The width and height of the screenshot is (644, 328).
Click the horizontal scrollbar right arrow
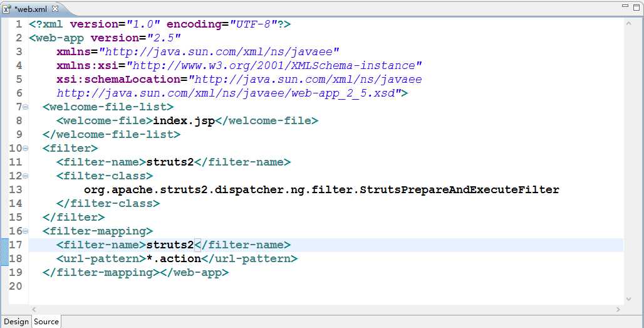point(618,309)
